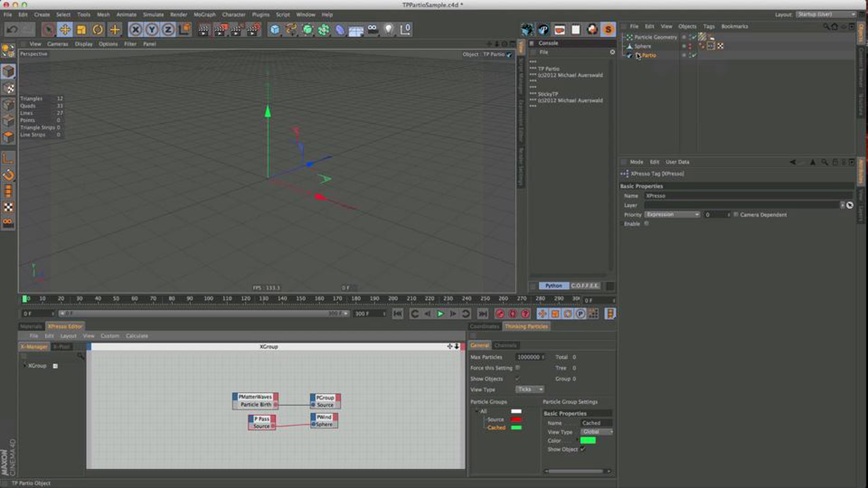
Task: Select the PMatterWaves node
Action: (255, 397)
